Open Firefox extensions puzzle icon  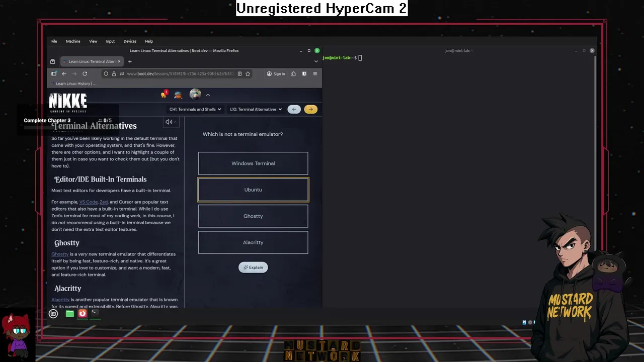click(x=293, y=74)
